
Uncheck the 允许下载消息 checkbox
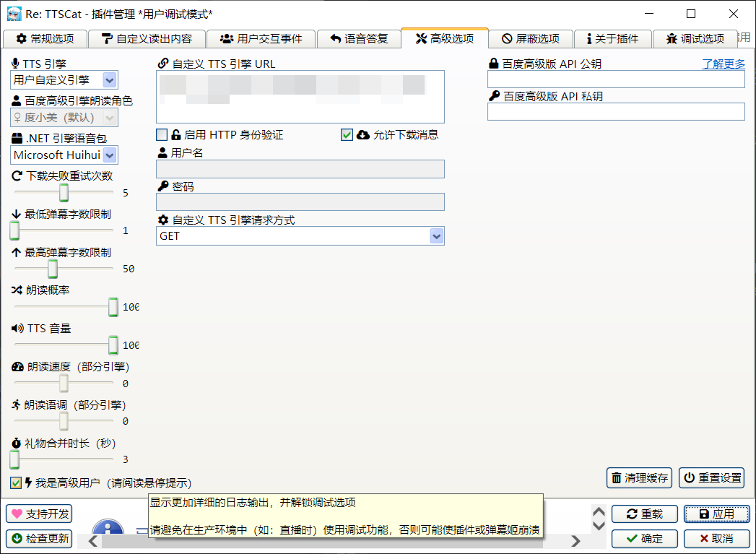347,134
